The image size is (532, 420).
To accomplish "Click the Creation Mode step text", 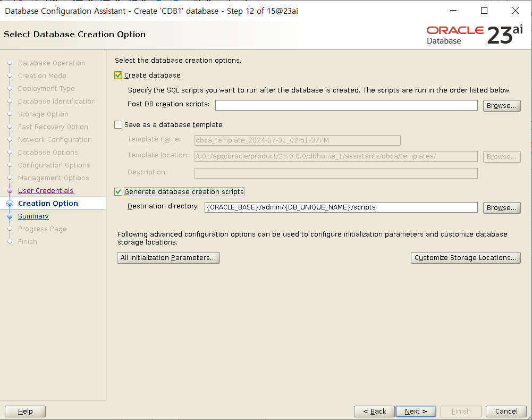I will coord(42,75).
